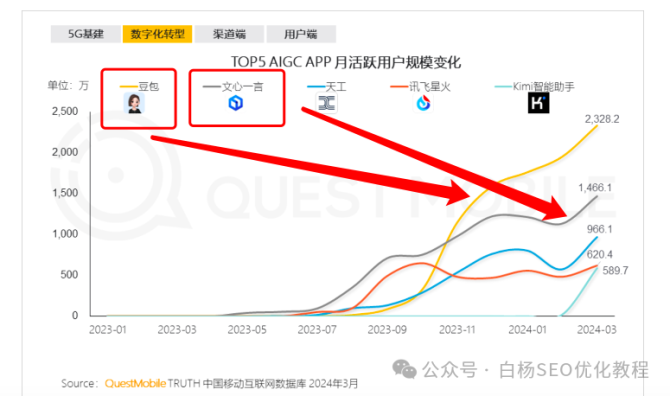This screenshot has height=396, width=670.
Task: Click the 2023-05 x-axis label
Action: click(x=247, y=330)
